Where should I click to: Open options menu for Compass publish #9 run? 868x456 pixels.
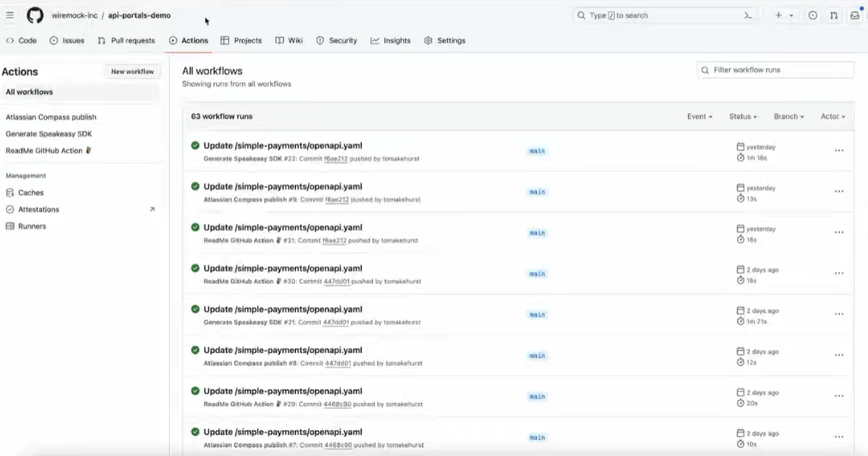point(839,191)
